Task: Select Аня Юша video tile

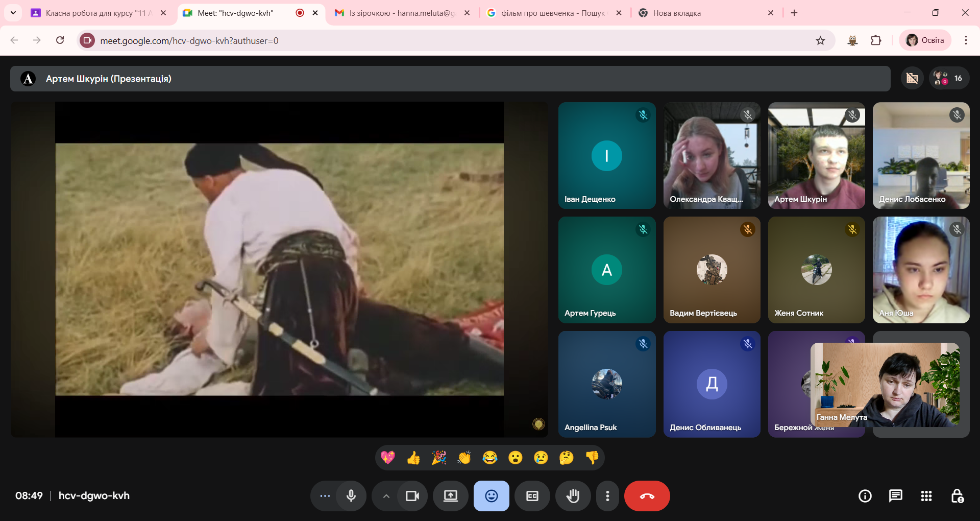Action: click(x=921, y=270)
